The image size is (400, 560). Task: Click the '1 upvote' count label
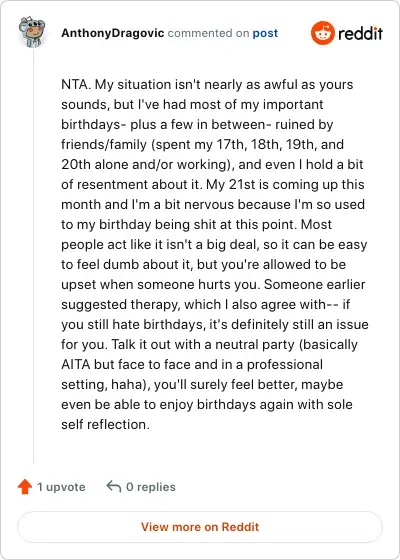61,487
